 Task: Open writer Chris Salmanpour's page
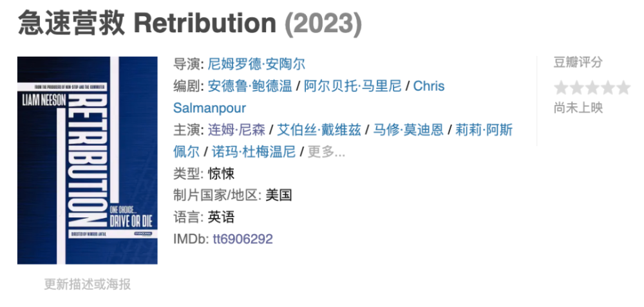coord(428,86)
